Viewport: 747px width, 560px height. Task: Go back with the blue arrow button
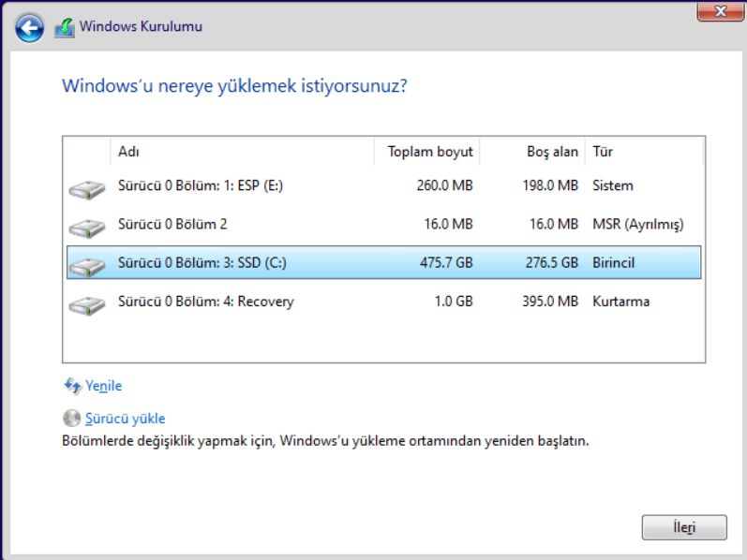(29, 28)
